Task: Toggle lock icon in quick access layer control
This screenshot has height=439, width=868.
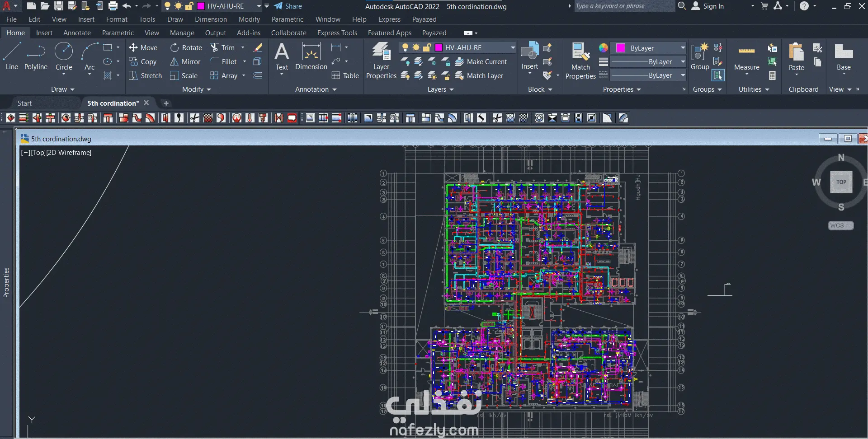Action: (189, 6)
